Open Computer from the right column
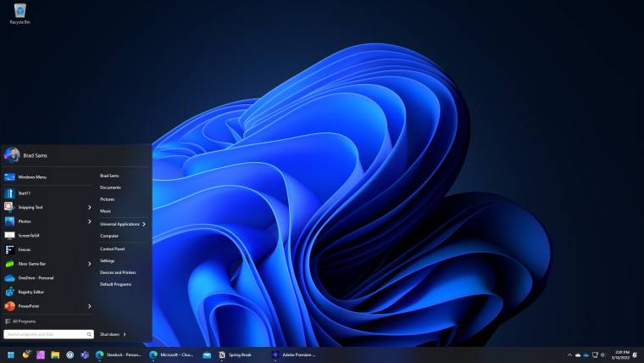The width and height of the screenshot is (644, 363). pyautogui.click(x=109, y=236)
